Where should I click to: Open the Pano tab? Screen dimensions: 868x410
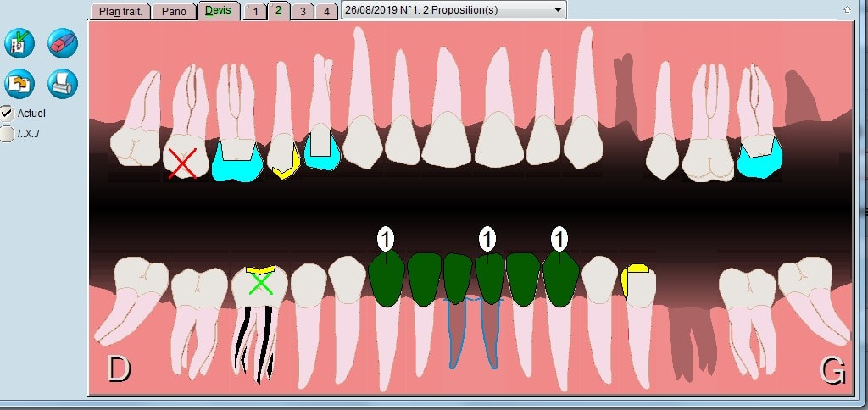click(174, 12)
